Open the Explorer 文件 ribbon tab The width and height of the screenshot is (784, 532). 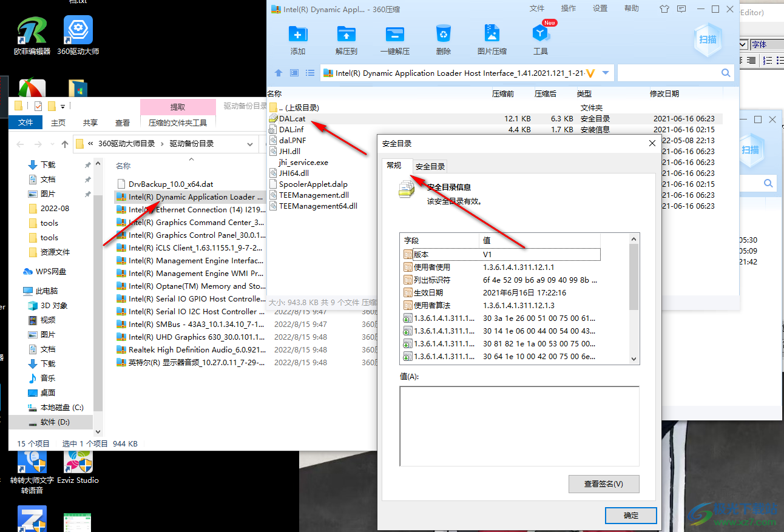click(25, 123)
